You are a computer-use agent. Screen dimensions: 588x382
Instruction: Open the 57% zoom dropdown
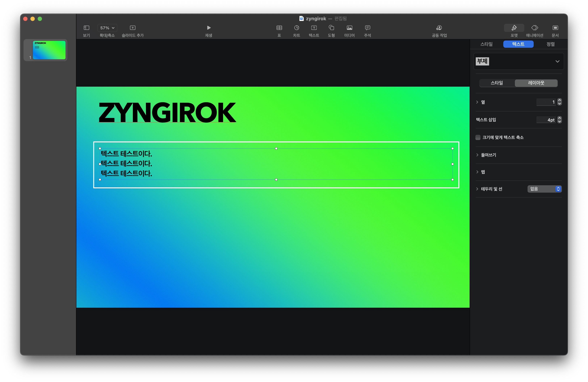[107, 28]
